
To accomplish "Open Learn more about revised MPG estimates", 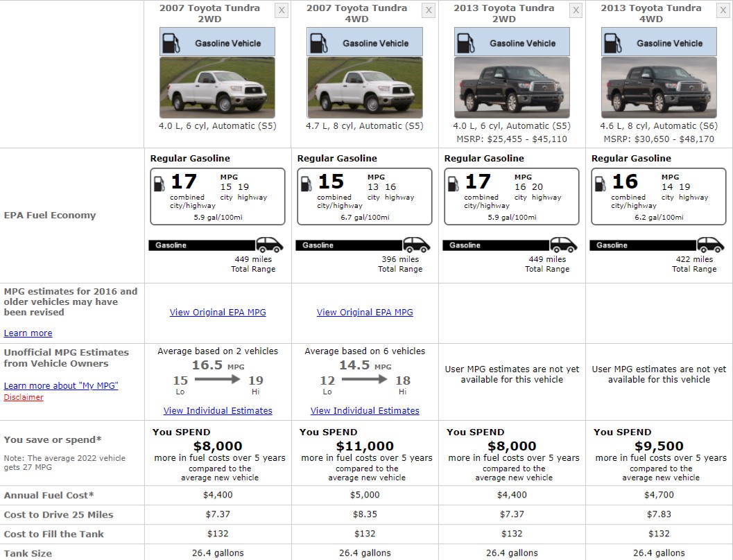I will click(28, 333).
